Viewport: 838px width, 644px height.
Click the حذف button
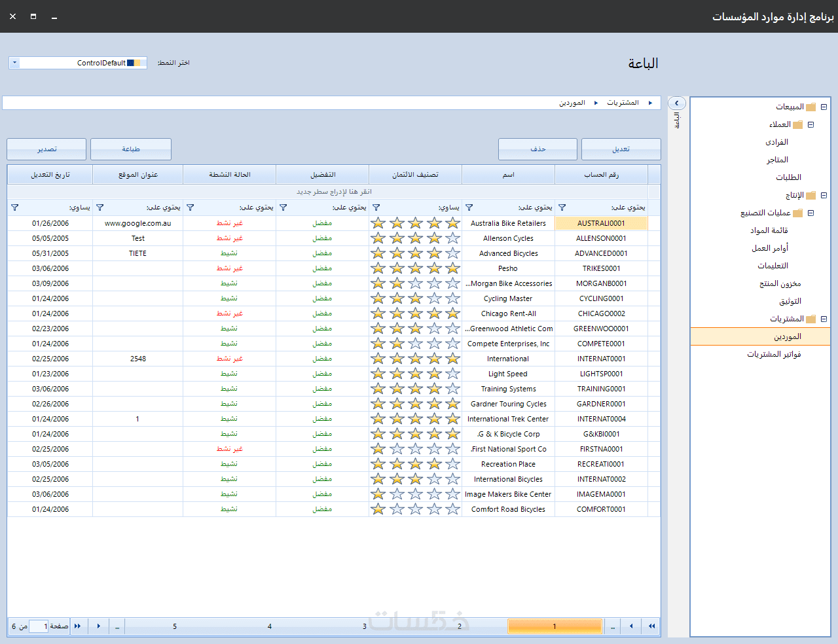(x=538, y=149)
